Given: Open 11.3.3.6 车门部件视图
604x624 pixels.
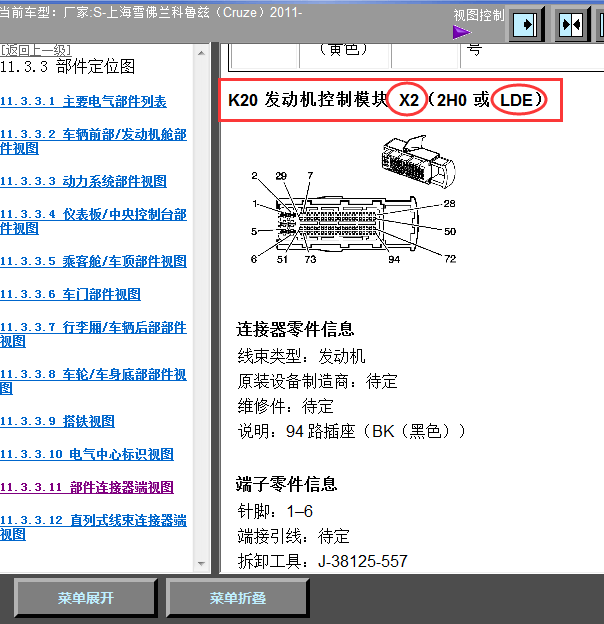Looking at the screenshot, I should pos(70,294).
